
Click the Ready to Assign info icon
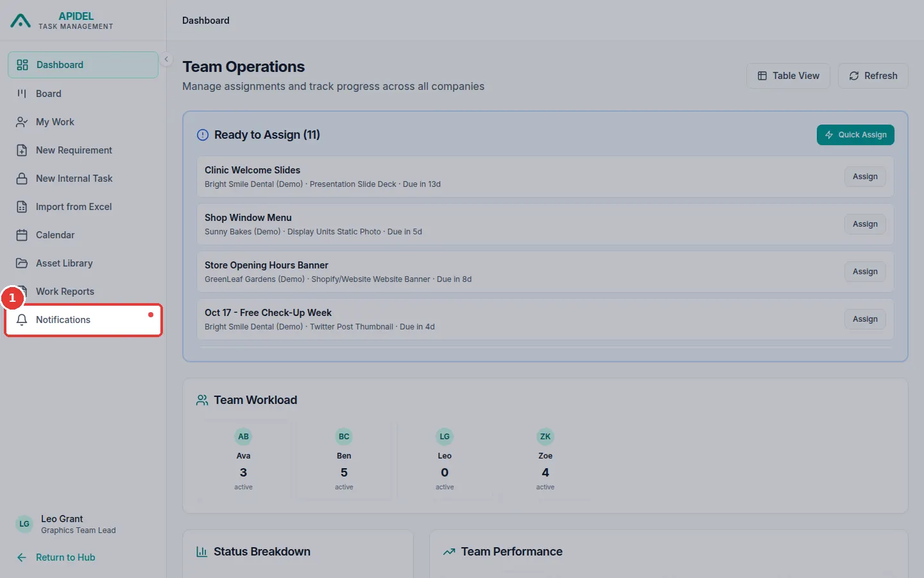[x=203, y=135]
